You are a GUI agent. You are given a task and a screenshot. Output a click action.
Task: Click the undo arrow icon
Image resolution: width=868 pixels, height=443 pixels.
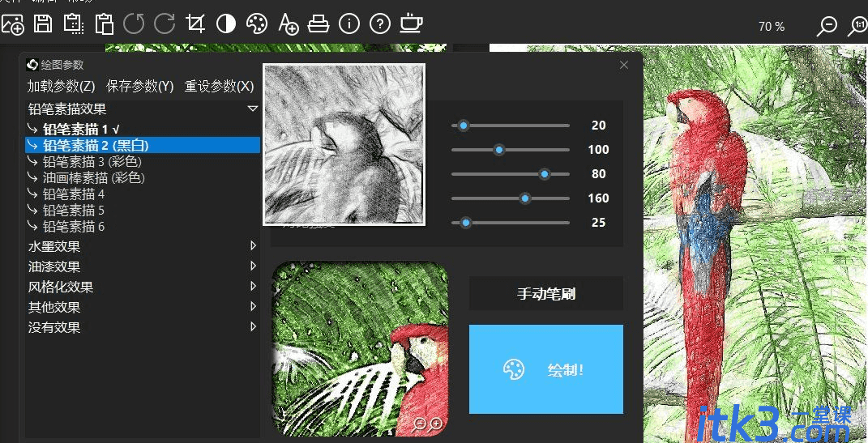[134, 23]
